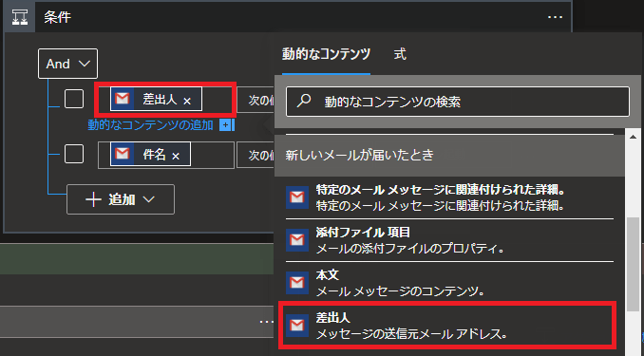
Task: Click the 条件 card title
Action: tap(58, 17)
